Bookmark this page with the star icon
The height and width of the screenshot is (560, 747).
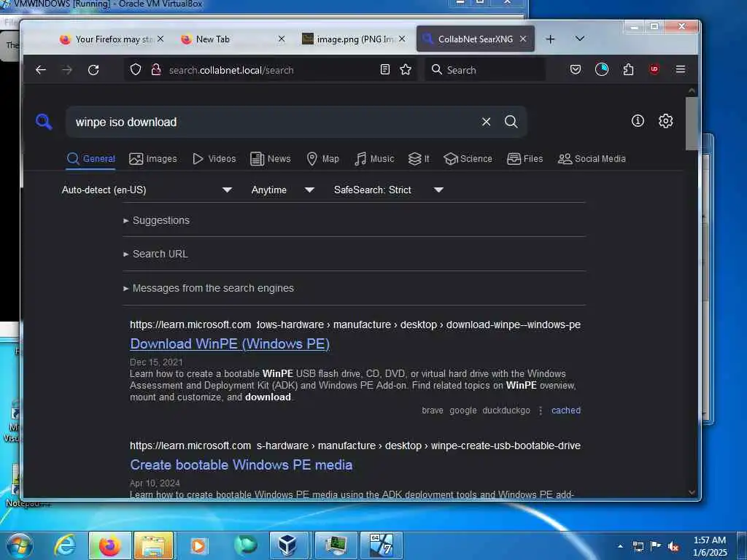tap(406, 69)
